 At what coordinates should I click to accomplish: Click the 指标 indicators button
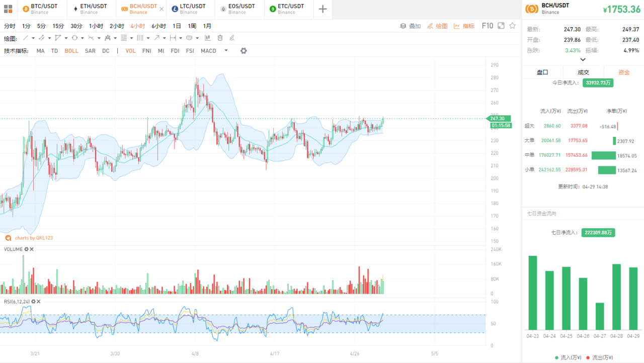tap(464, 26)
